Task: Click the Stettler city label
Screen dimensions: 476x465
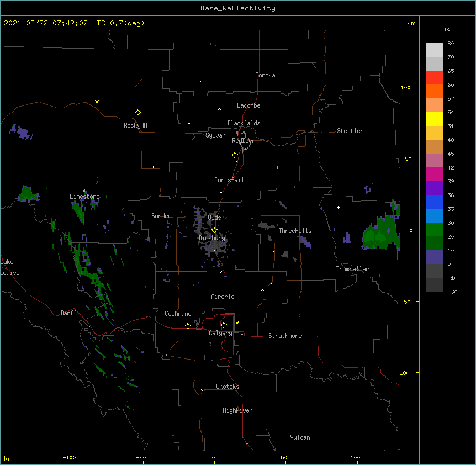Action: 350,131
